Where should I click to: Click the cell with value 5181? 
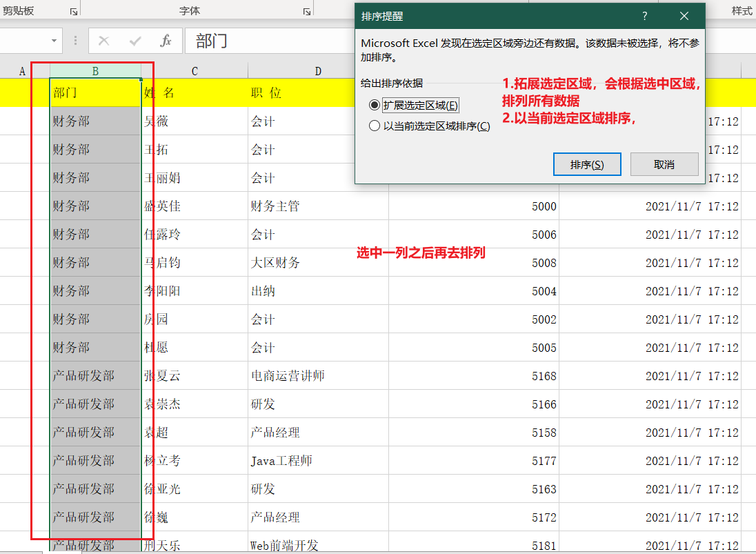(x=474, y=543)
